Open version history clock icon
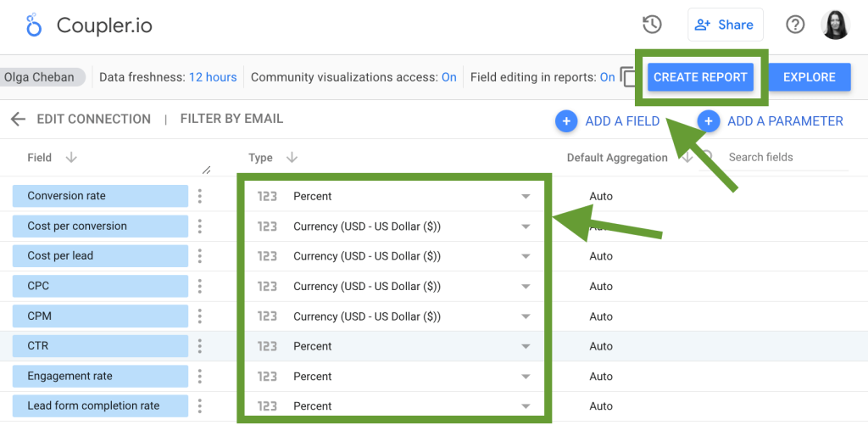This screenshot has height=425, width=868. coord(652,25)
